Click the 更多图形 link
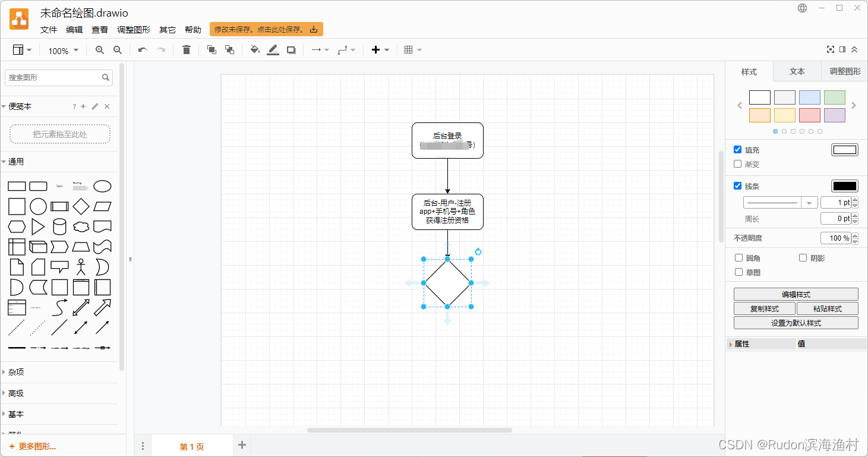Screen dimensions: 868x457 coord(33,446)
